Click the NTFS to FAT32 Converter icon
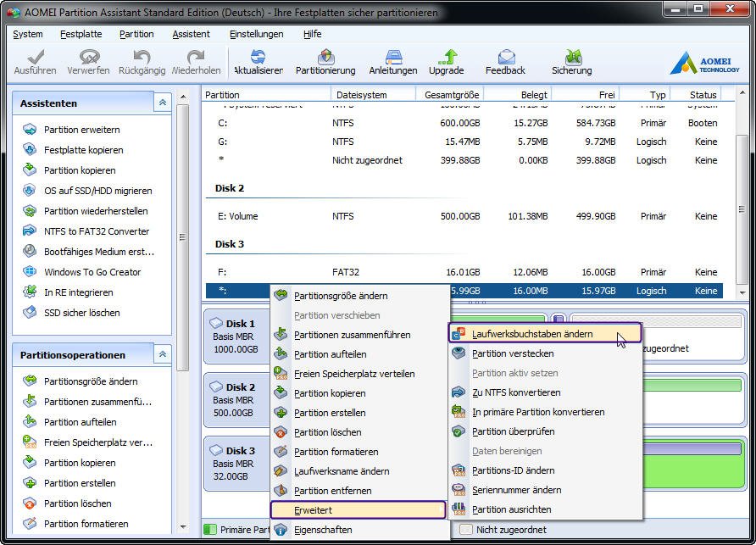 30,231
